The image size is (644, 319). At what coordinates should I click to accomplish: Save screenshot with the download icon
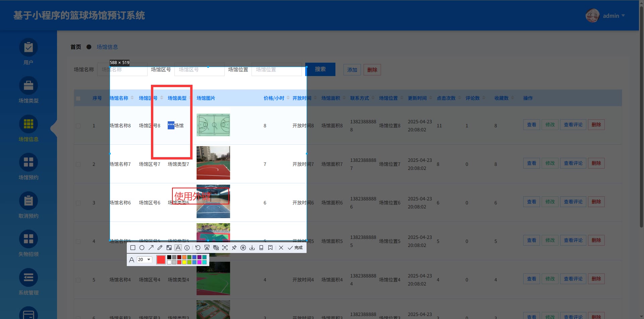coord(252,248)
